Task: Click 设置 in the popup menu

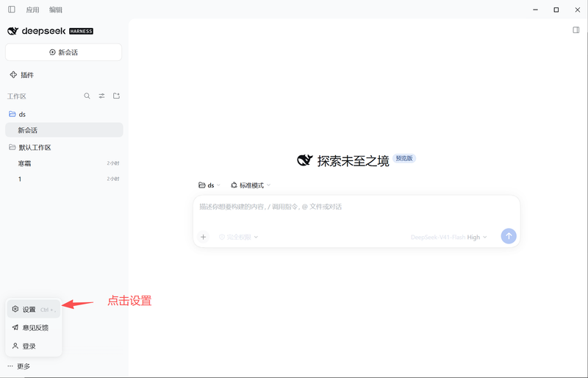Action: coord(33,310)
